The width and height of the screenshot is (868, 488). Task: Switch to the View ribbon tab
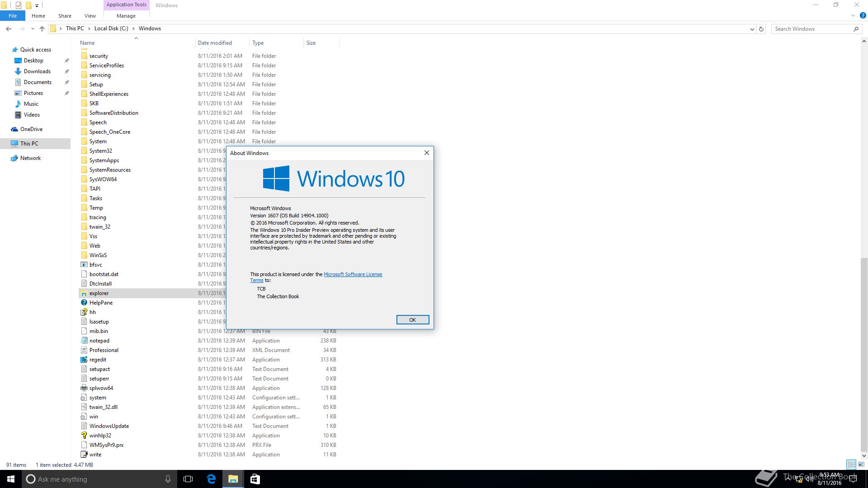[90, 16]
